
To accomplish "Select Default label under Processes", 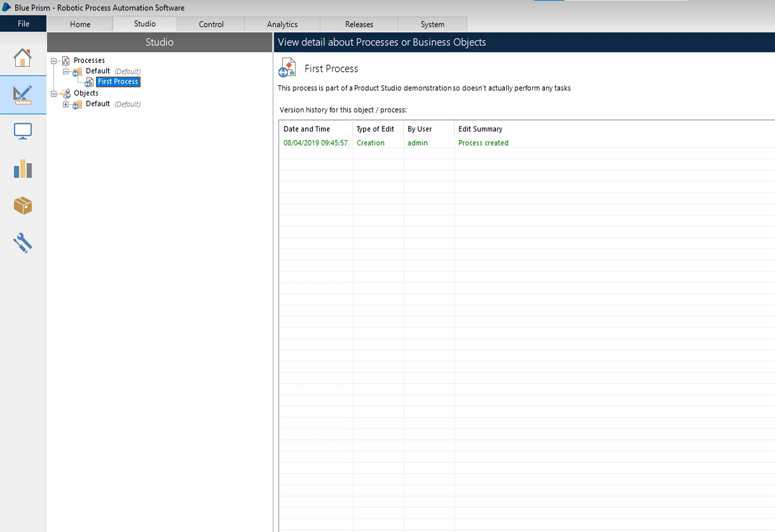I will (98, 71).
